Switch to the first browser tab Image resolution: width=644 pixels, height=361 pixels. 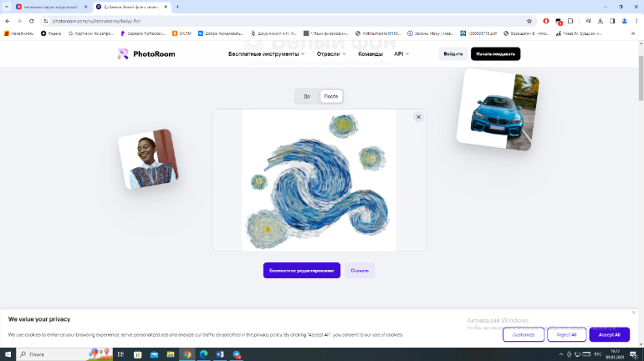[x=50, y=7]
